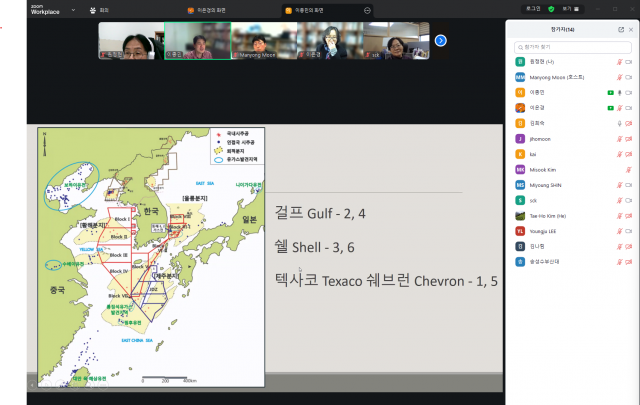The image size is (640, 405).
Task: Click the microphone icon for 이종민
Action: (x=620, y=92)
